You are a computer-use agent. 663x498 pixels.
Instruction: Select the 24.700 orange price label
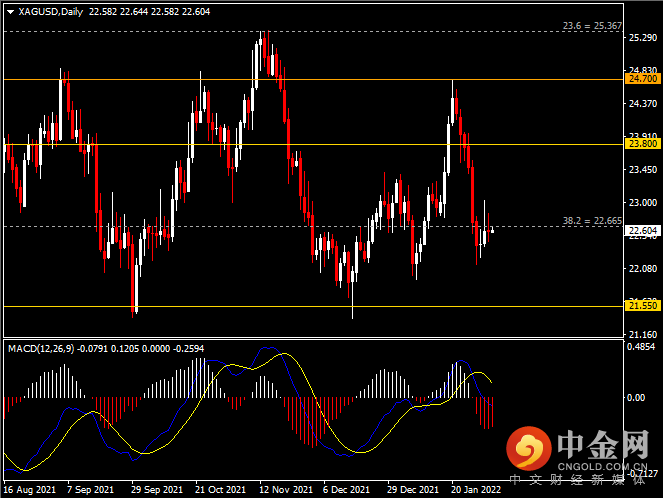[643, 79]
